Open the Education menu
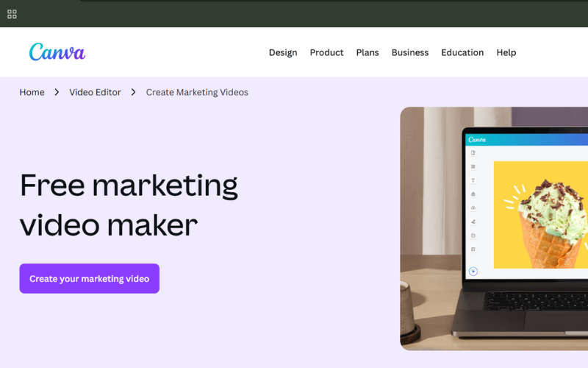588x368 pixels. tap(462, 52)
